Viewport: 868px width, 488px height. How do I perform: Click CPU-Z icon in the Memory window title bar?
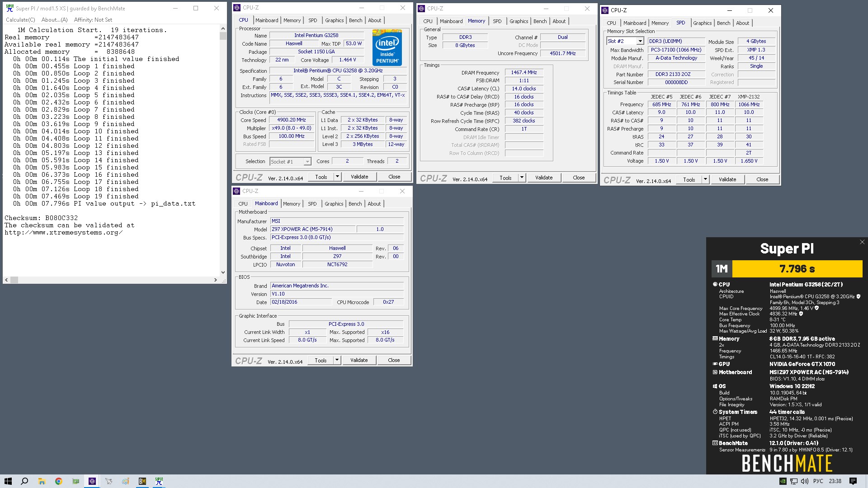tap(421, 9)
